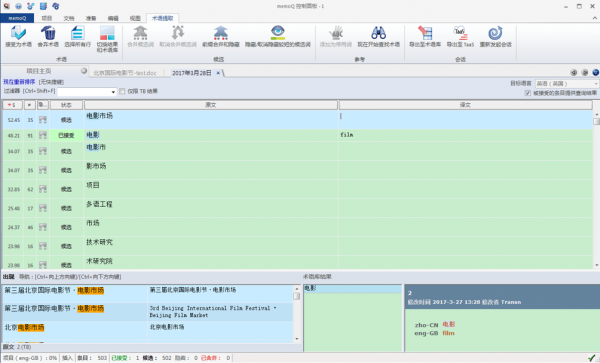Click the # count column header
Image resolution: width=600 pixels, height=363 pixels.
(30, 105)
